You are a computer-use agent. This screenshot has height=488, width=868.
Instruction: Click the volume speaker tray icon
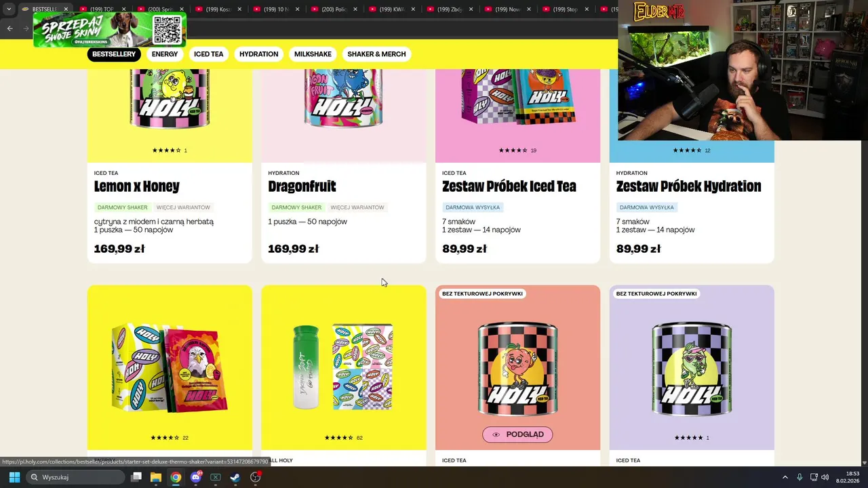[825, 477]
